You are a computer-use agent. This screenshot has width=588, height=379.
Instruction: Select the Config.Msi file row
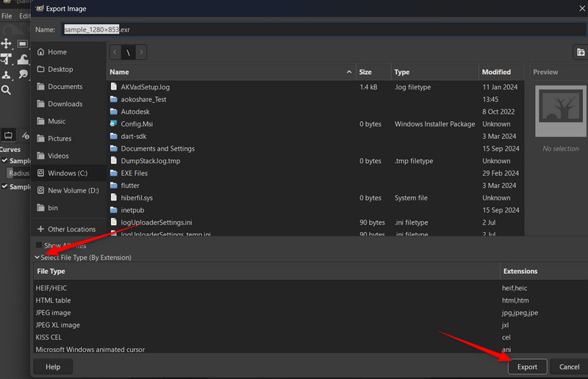(315, 124)
